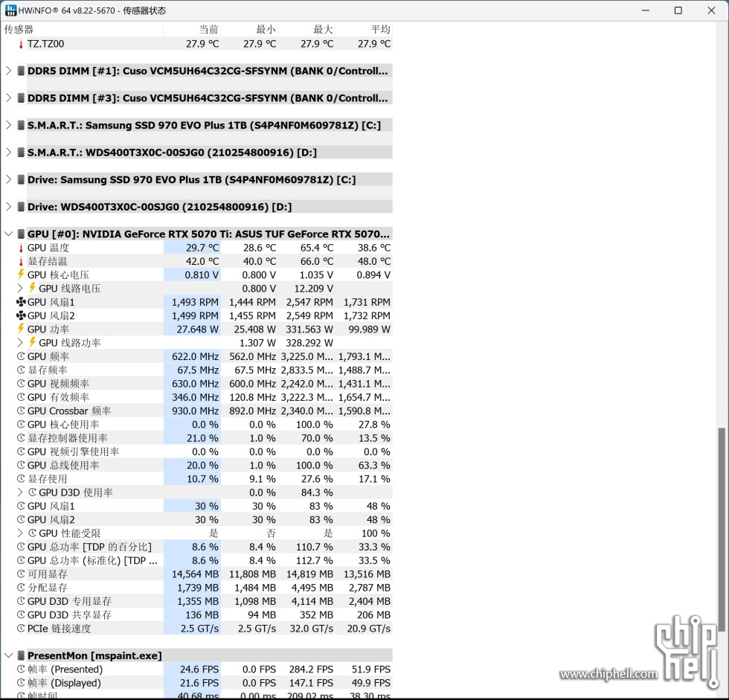Select the GPU 总功率 (标准化) row
This screenshot has height=700, width=729.
204,561
